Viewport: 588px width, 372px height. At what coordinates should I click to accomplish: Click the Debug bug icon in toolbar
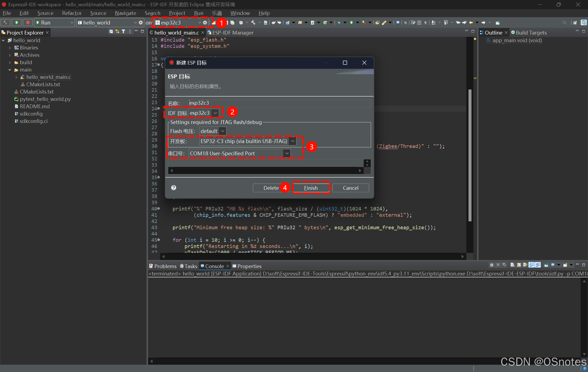[339, 23]
